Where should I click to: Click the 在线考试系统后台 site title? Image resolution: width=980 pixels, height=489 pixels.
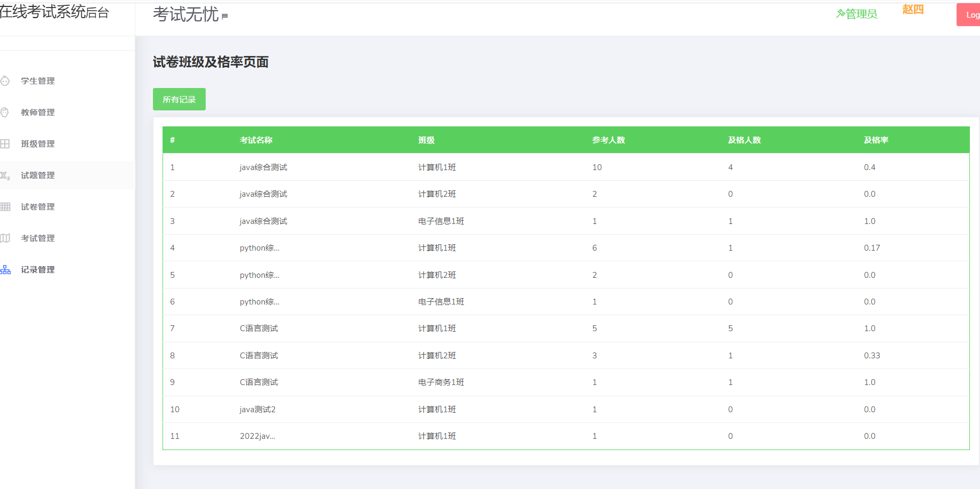point(54,12)
